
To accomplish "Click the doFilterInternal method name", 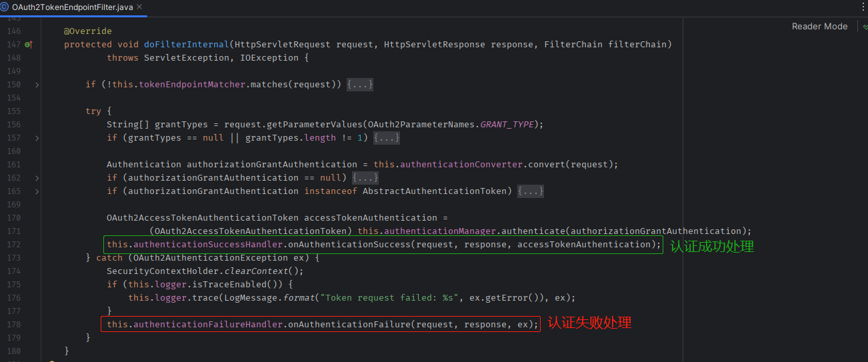I will [187, 45].
